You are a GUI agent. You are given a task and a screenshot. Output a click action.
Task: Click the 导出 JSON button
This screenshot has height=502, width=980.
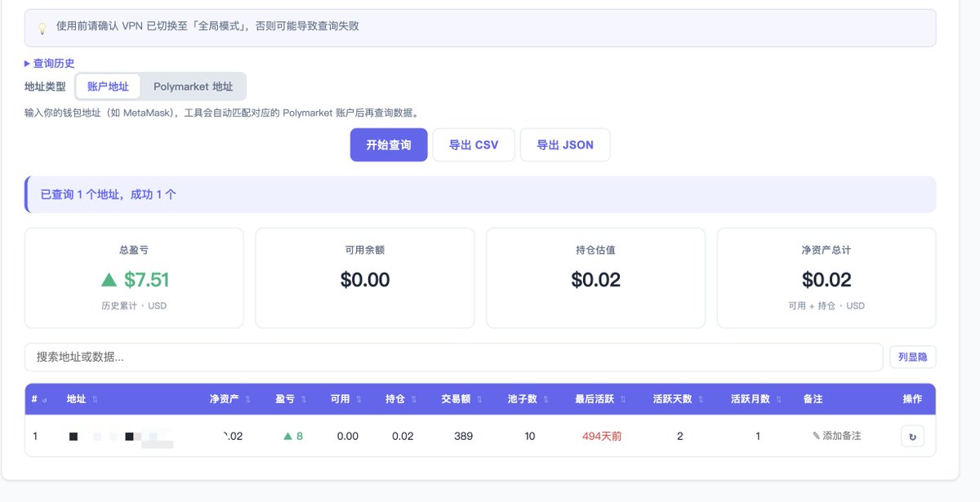[x=565, y=145]
